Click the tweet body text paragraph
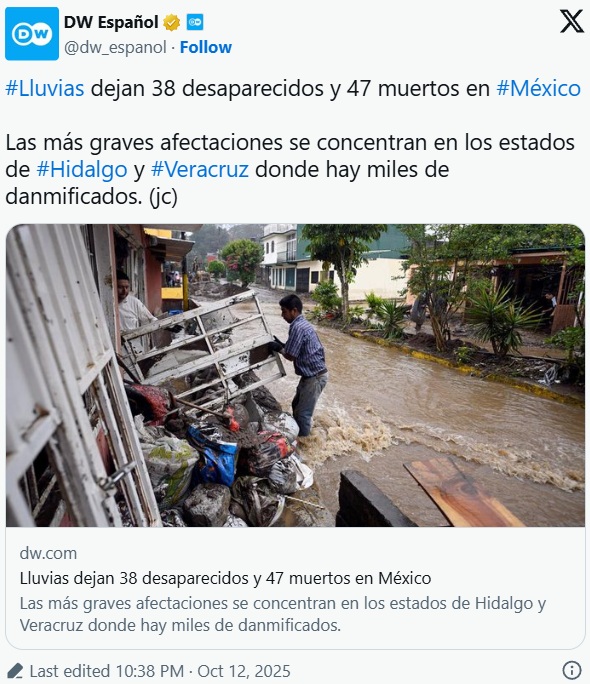The height and width of the screenshot is (684, 590). [x=290, y=170]
